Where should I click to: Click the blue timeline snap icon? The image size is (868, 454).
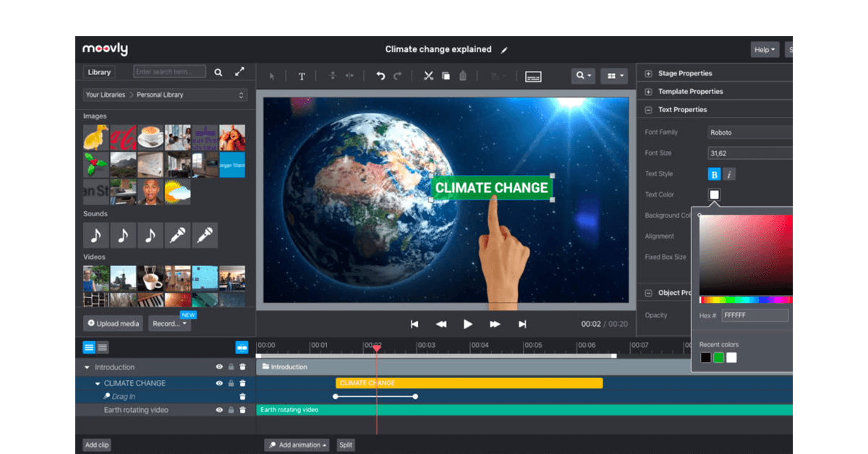click(242, 348)
